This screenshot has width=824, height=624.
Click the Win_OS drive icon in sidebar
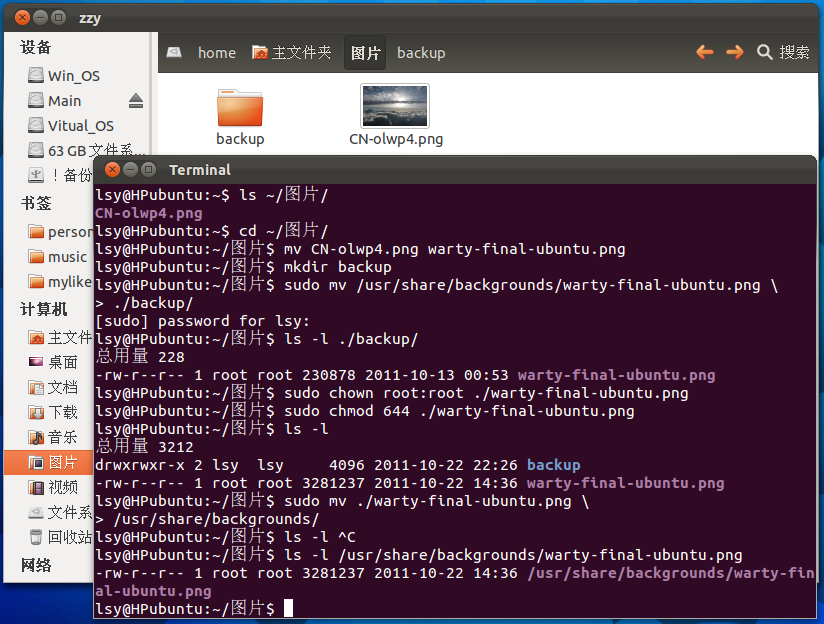36,75
